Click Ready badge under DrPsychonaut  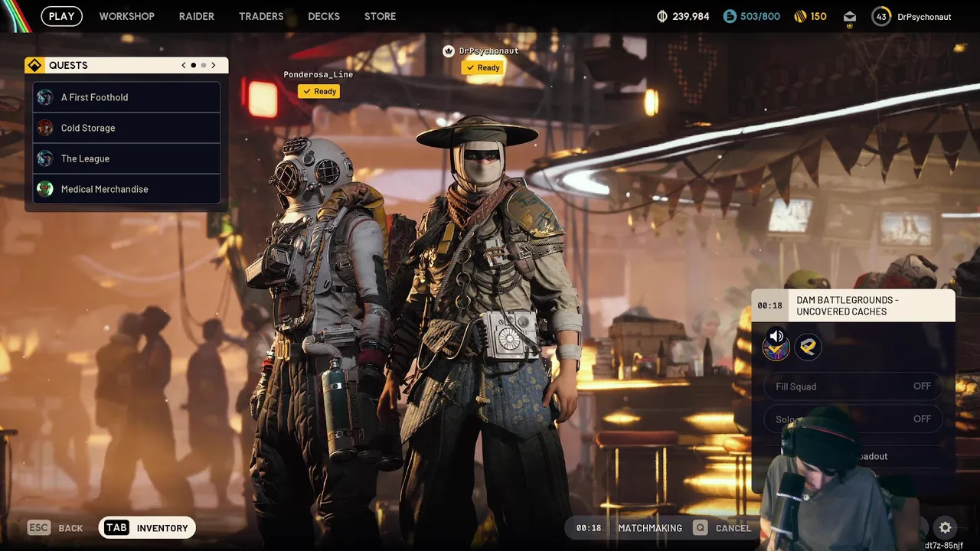coord(482,67)
